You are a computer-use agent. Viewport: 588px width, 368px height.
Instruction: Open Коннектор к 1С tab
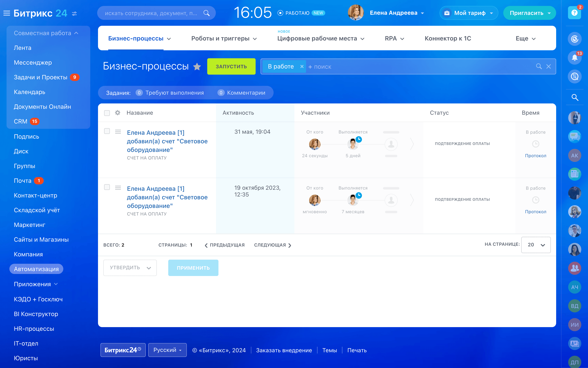click(x=448, y=38)
